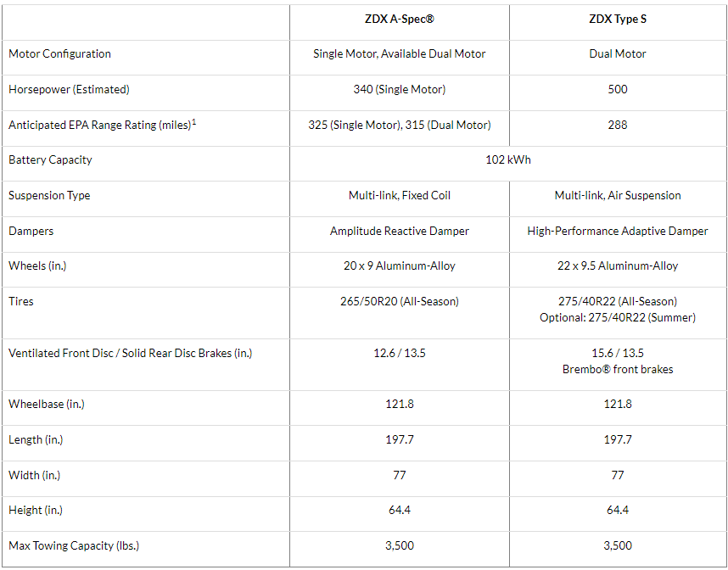Select the Max Towing Capacity (lbs.) label
Image resolution: width=728 pixels, height=570 pixels.
pos(74,545)
